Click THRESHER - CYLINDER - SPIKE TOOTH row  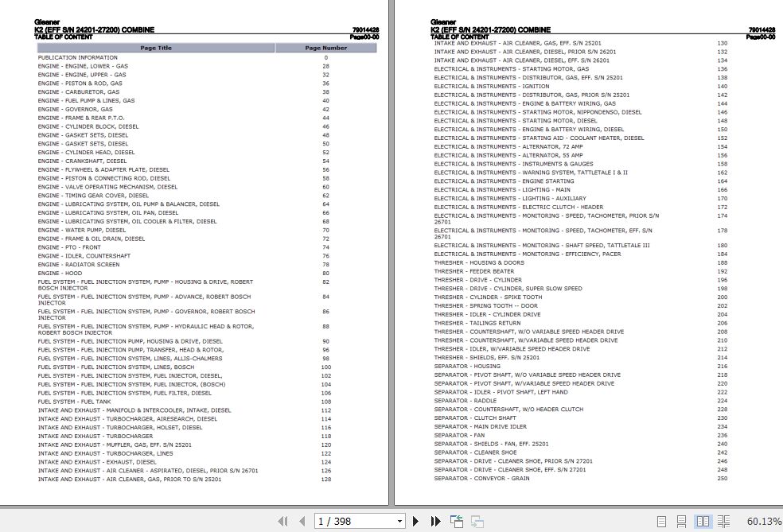[x=488, y=297]
